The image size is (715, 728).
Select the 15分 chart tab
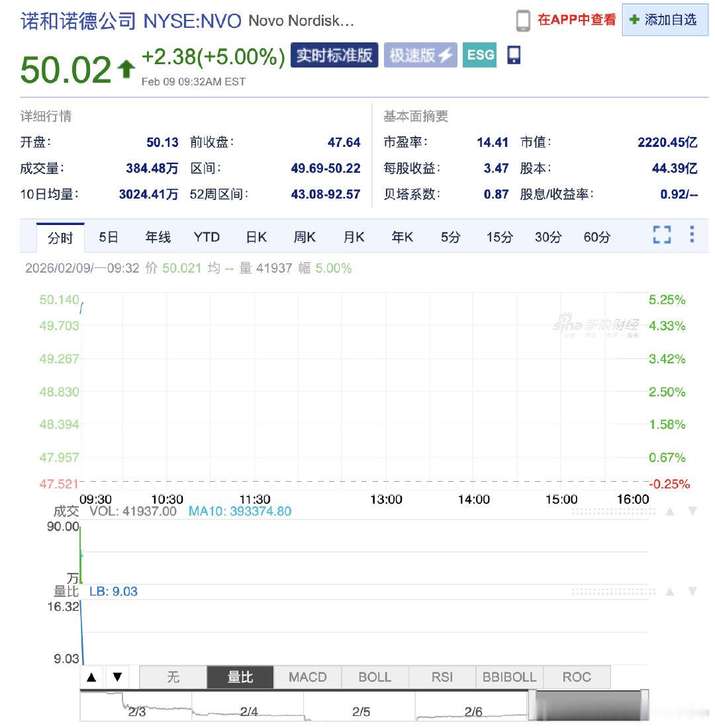pyautogui.click(x=499, y=237)
